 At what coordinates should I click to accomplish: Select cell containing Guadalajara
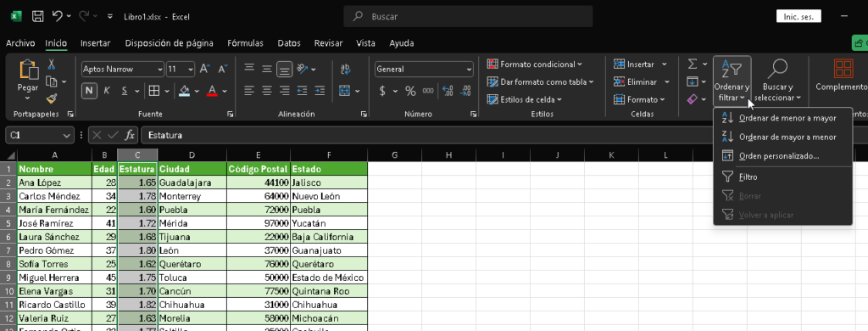(192, 182)
